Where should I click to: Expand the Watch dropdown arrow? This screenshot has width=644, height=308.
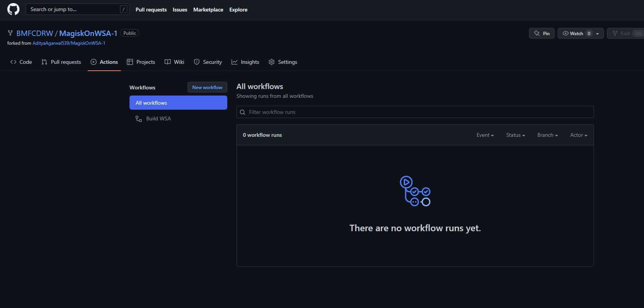[597, 34]
